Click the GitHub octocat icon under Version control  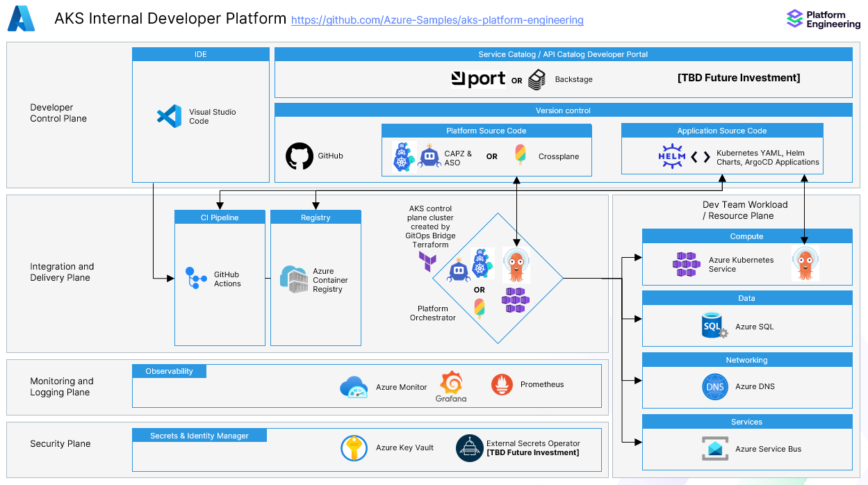tap(300, 156)
